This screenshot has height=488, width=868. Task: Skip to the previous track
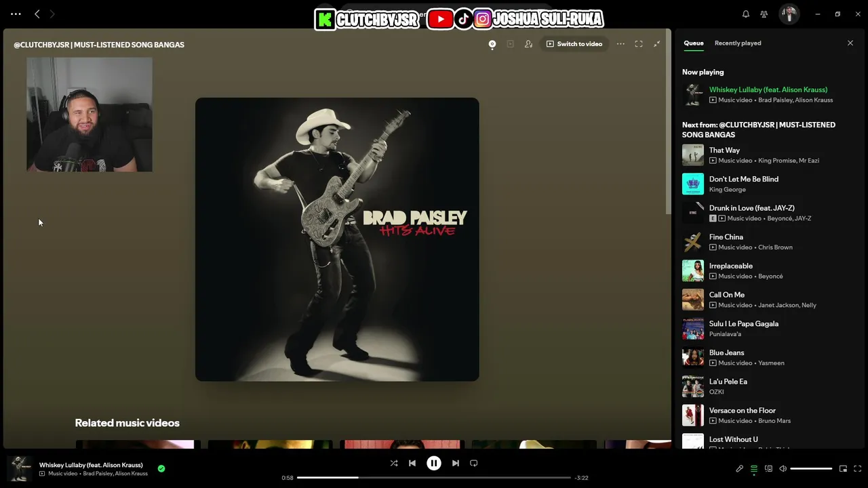click(412, 463)
